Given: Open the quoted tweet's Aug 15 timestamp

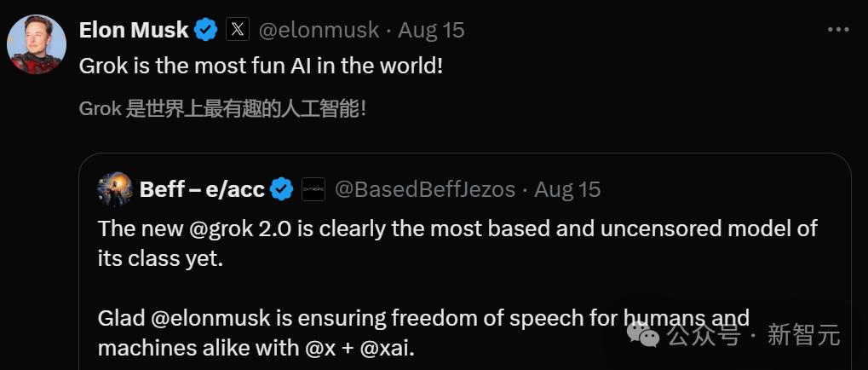Looking at the screenshot, I should (x=567, y=189).
